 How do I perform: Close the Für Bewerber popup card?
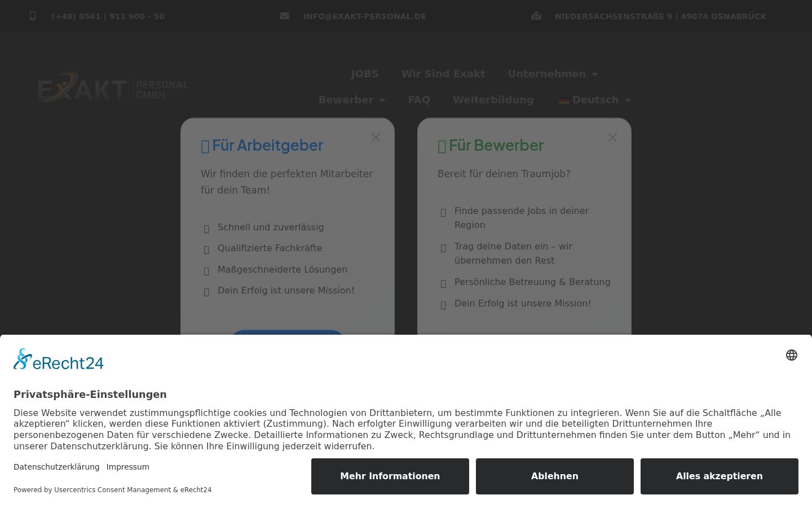(x=612, y=138)
